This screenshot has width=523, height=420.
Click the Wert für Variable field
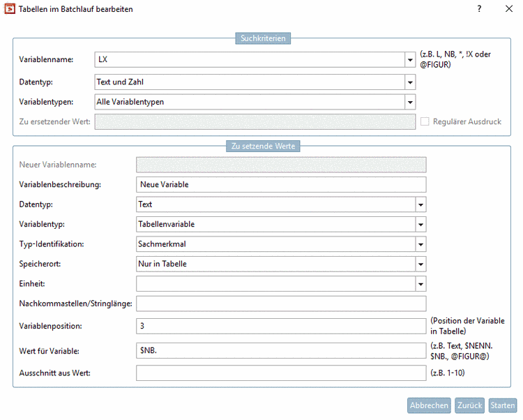pyautogui.click(x=280, y=350)
